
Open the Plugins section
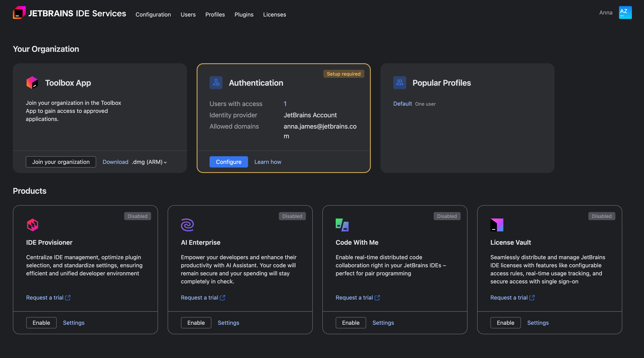(244, 15)
